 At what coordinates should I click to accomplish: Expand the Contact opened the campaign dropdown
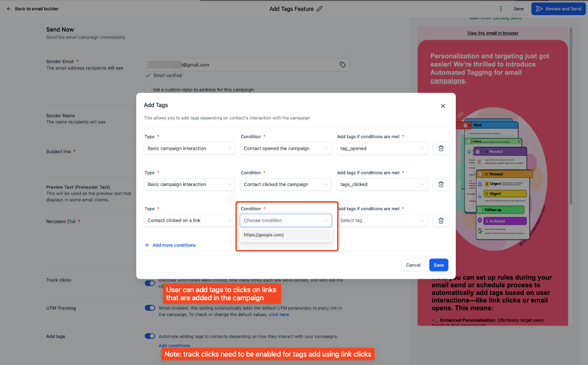click(286, 148)
